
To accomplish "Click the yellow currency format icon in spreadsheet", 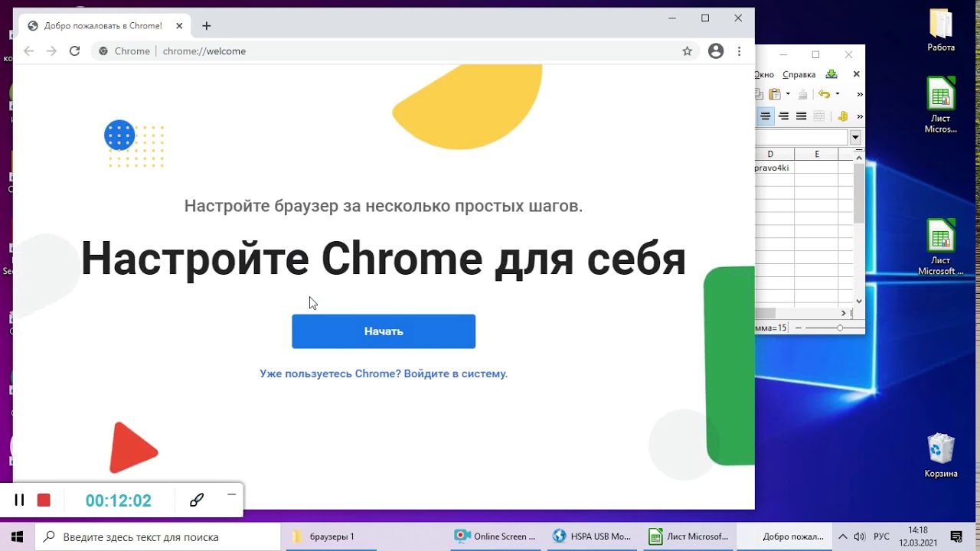I will (x=843, y=116).
